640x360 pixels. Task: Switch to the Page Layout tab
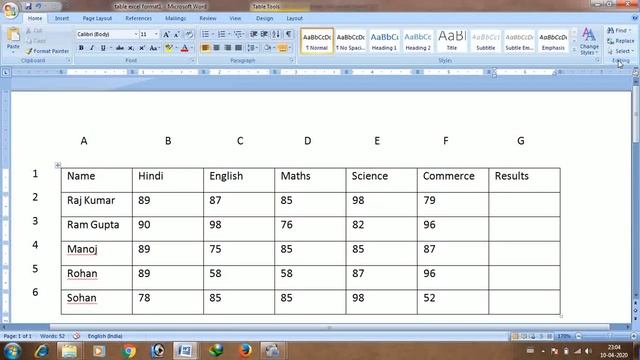pyautogui.click(x=97, y=18)
